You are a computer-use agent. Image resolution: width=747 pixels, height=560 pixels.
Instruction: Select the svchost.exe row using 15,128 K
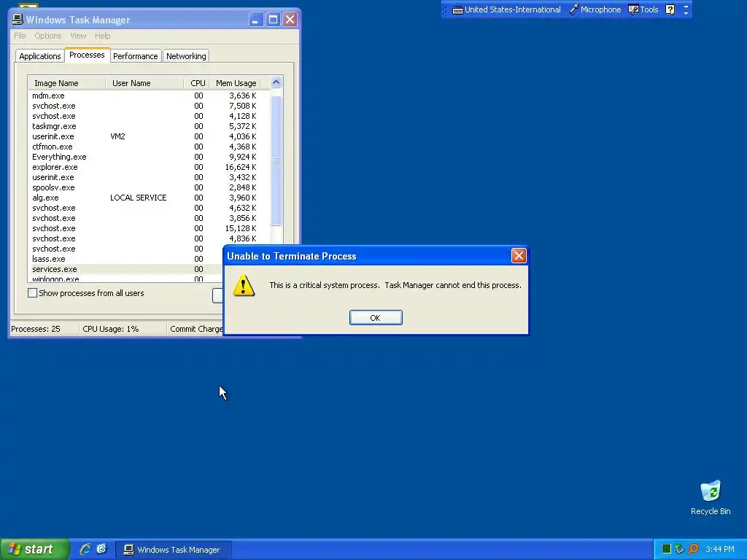(x=149, y=228)
